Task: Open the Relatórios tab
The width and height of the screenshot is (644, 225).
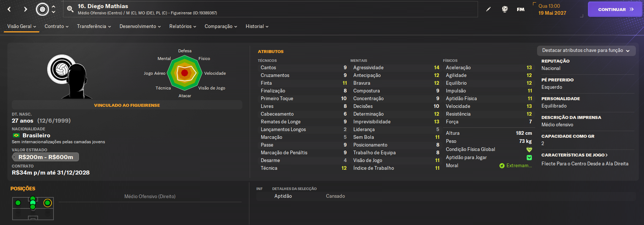Action: pos(183,27)
